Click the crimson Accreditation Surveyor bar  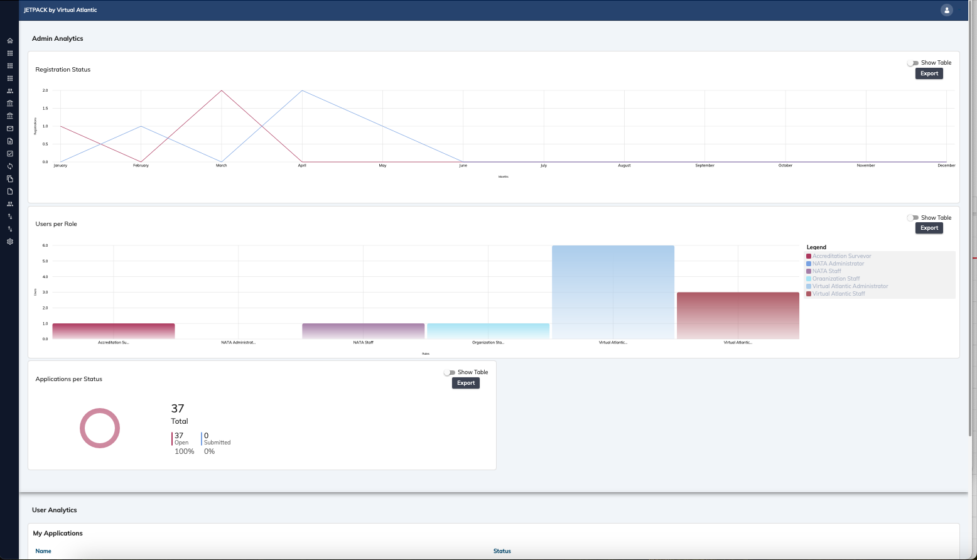pyautogui.click(x=114, y=331)
